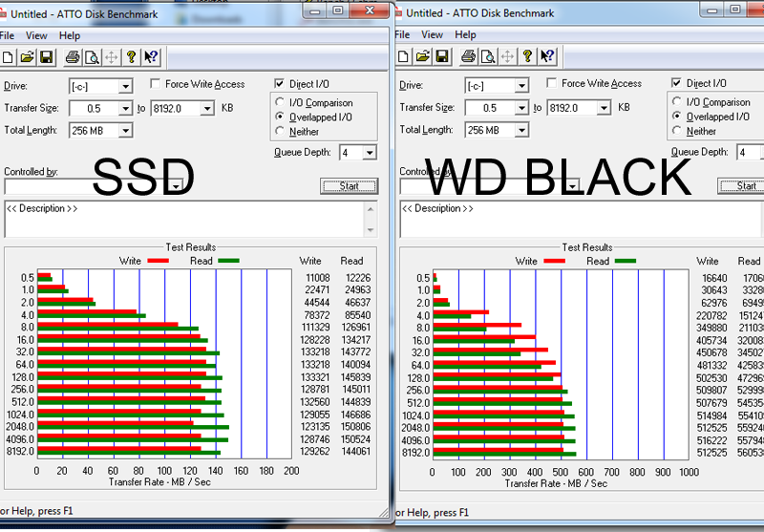Image resolution: width=764 pixels, height=532 pixels.
Task: Open Total Length dropdown in SSD window
Action: pos(125,131)
